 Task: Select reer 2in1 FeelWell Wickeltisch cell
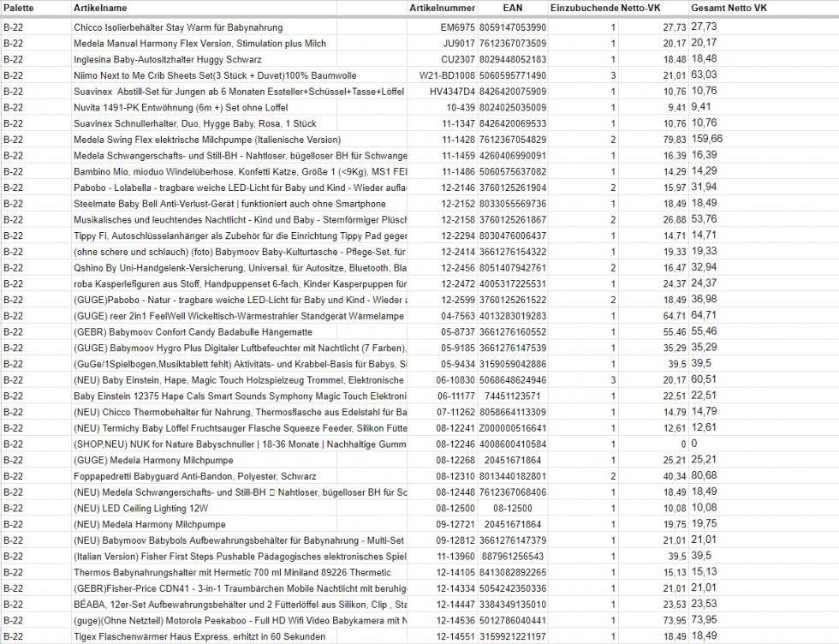[239, 316]
